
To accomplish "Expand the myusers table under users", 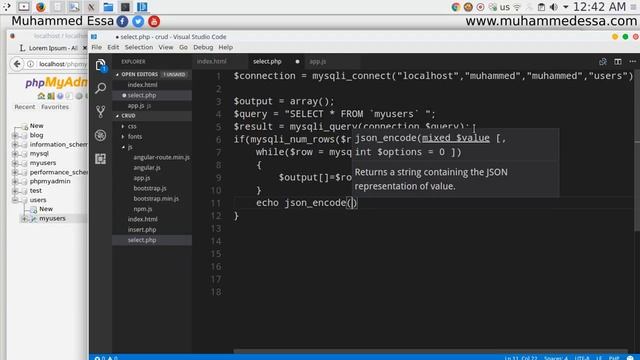I will pos(24,219).
